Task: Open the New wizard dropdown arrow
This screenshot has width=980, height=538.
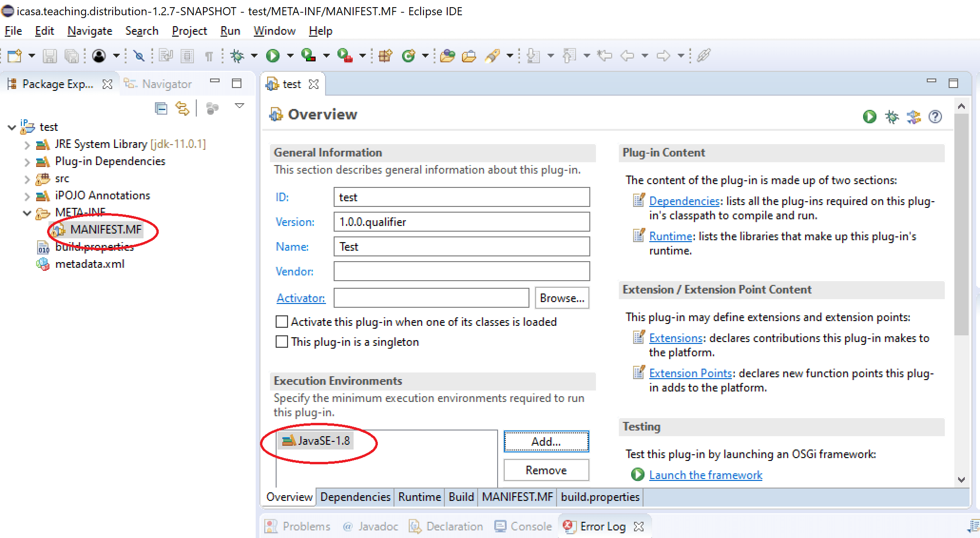Action: (31, 56)
